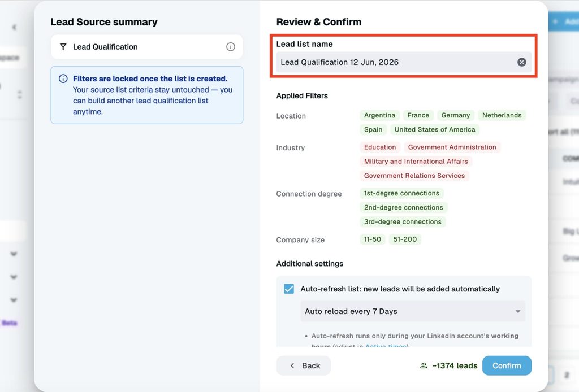Click the Government Administration industry tag
This screenshot has height=392, width=579.
452,147
